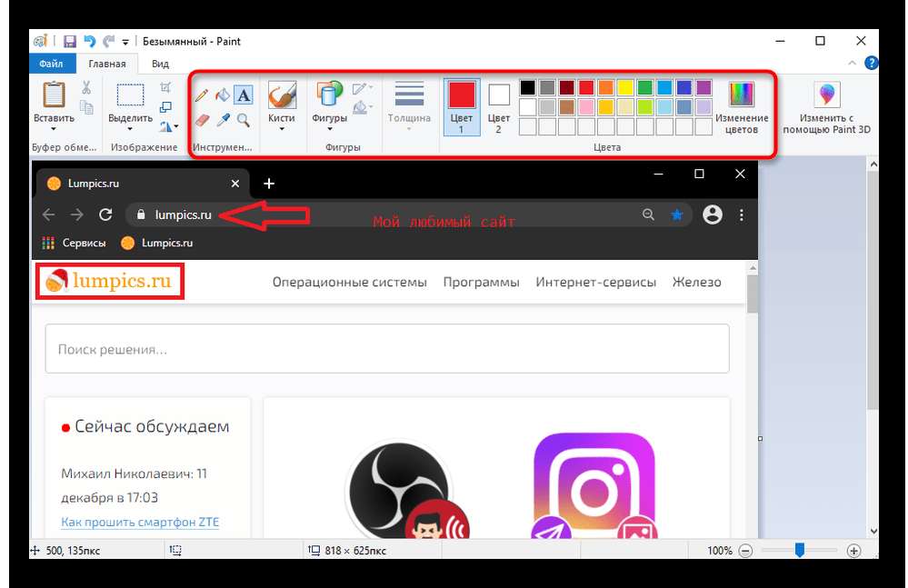Click the Paint app icon in title bar
This screenshot has height=588, width=908.
click(x=40, y=41)
